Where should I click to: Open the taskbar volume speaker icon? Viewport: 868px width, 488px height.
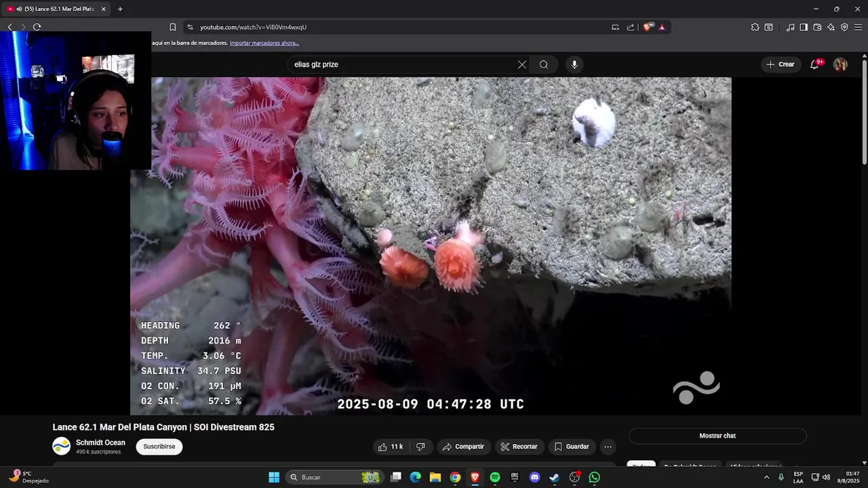pos(827,477)
